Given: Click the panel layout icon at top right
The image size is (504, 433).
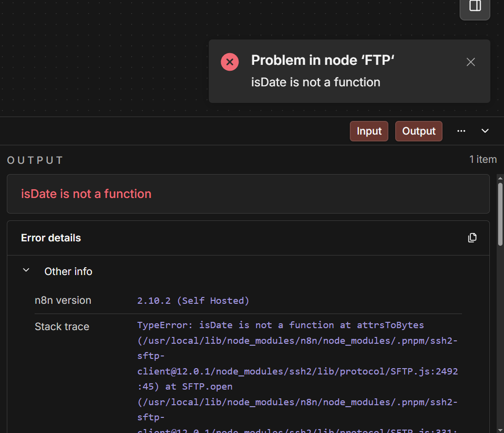Looking at the screenshot, I should coord(475,6).
